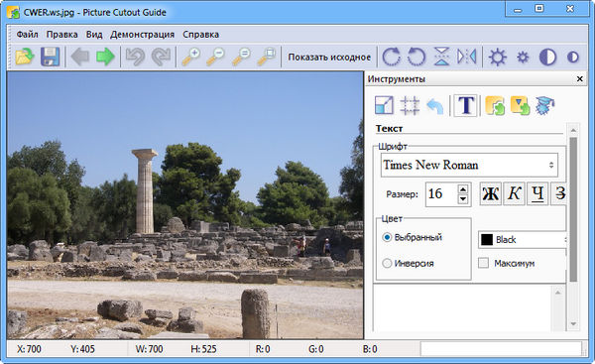Image resolution: width=595 pixels, height=364 pixels.
Task: Click the open file folder icon
Action: [25, 57]
